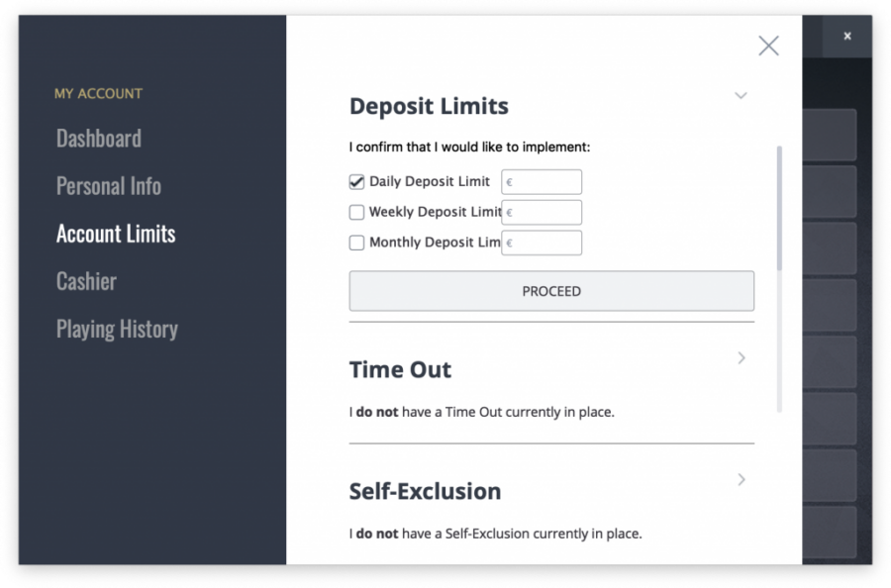Click the small white X in the top-right corner

pos(847,37)
